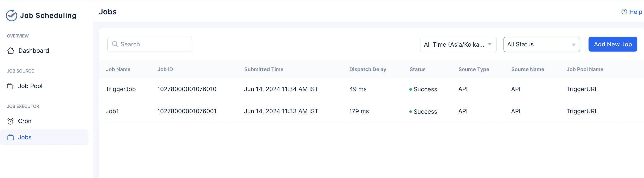The width and height of the screenshot is (644, 178).
Task: Open the Help link
Action: pos(631,12)
